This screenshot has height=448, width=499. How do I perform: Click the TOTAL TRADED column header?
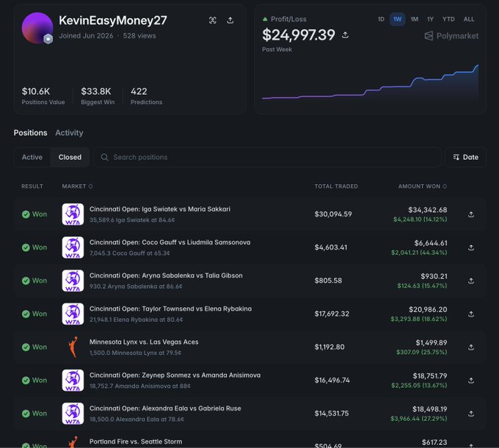(336, 186)
